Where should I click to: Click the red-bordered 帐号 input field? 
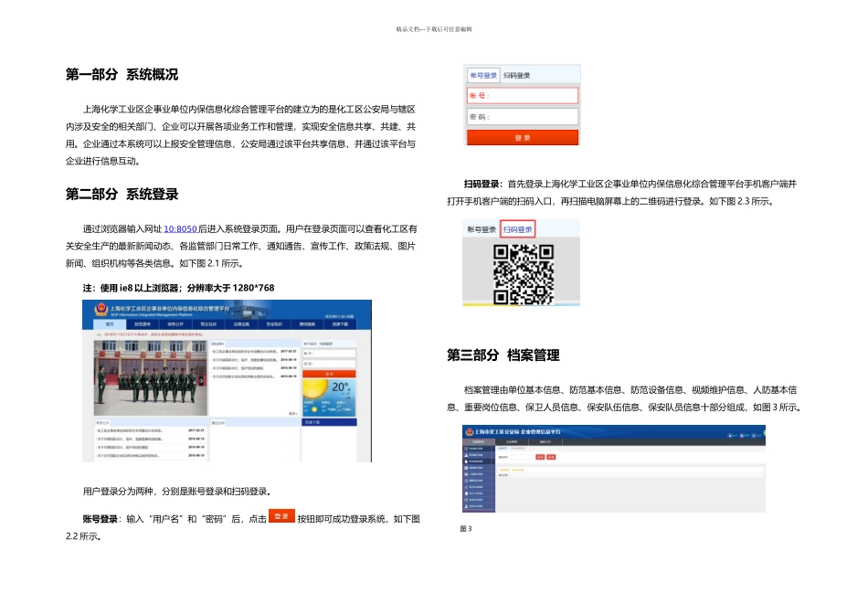click(523, 95)
